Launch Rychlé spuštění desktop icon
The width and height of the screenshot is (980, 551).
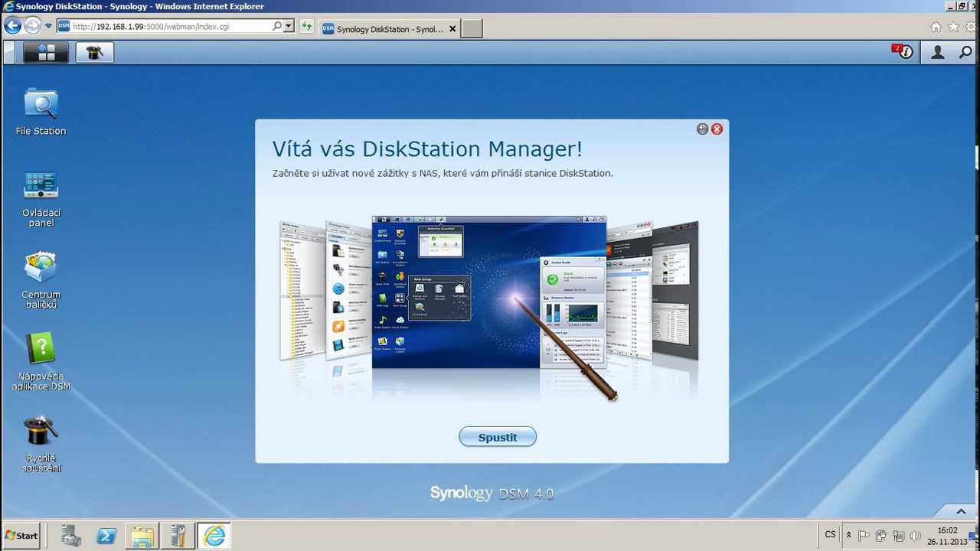pyautogui.click(x=41, y=445)
